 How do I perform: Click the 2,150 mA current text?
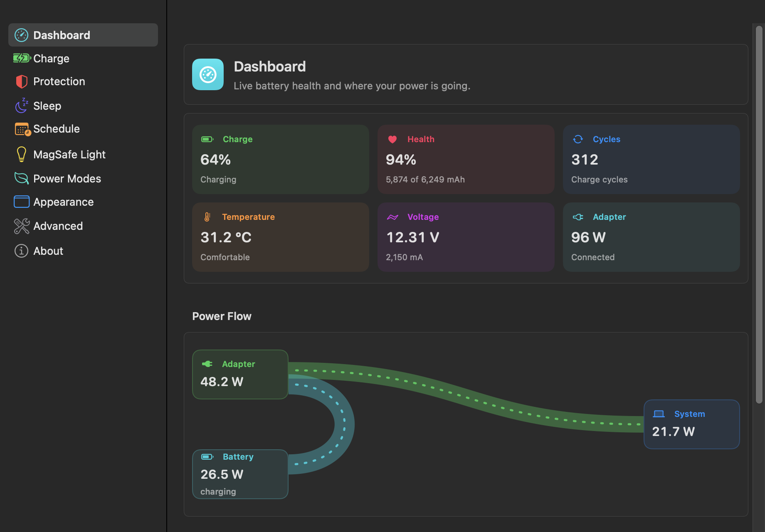click(x=404, y=257)
